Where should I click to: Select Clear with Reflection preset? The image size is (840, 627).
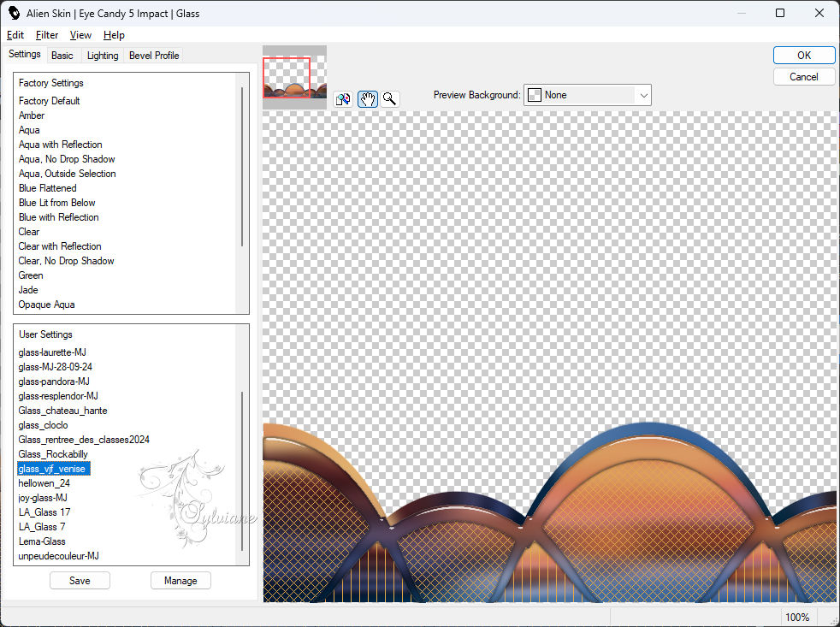(x=60, y=246)
